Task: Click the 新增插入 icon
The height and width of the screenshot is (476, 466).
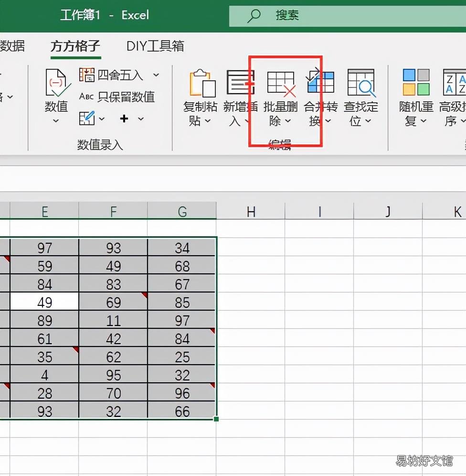Action: [240, 82]
